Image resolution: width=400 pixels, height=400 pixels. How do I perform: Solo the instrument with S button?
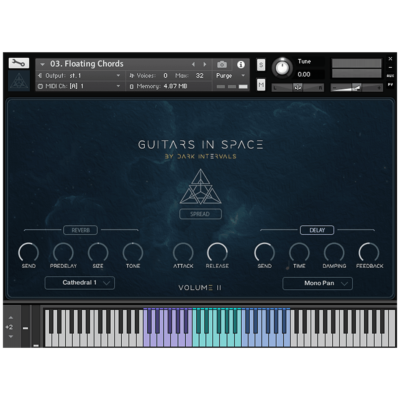coord(261,65)
